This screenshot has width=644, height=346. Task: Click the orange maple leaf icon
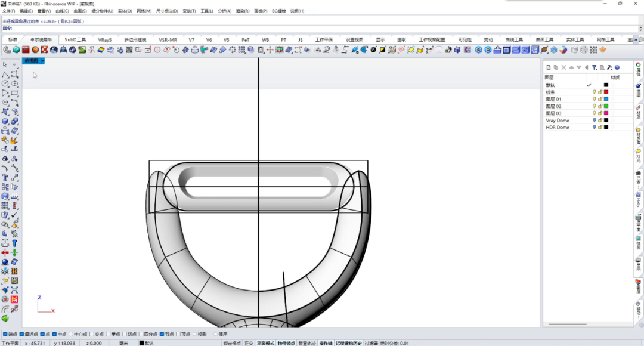click(603, 50)
